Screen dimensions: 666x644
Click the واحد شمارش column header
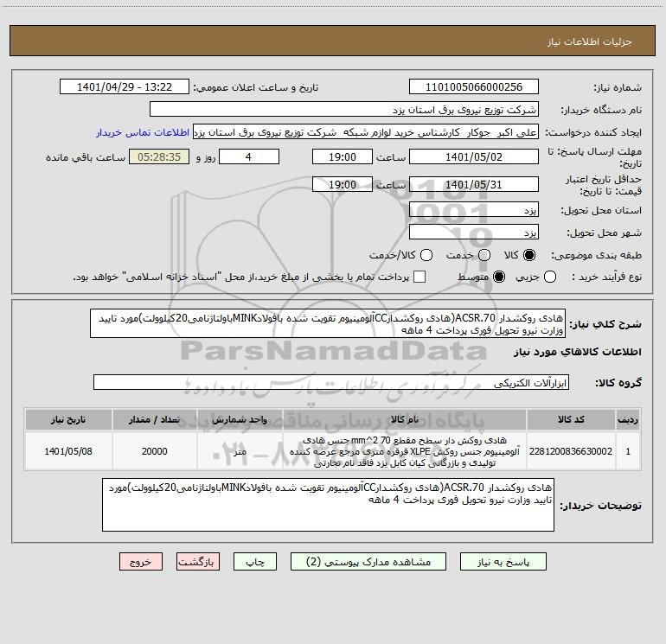click(x=240, y=419)
